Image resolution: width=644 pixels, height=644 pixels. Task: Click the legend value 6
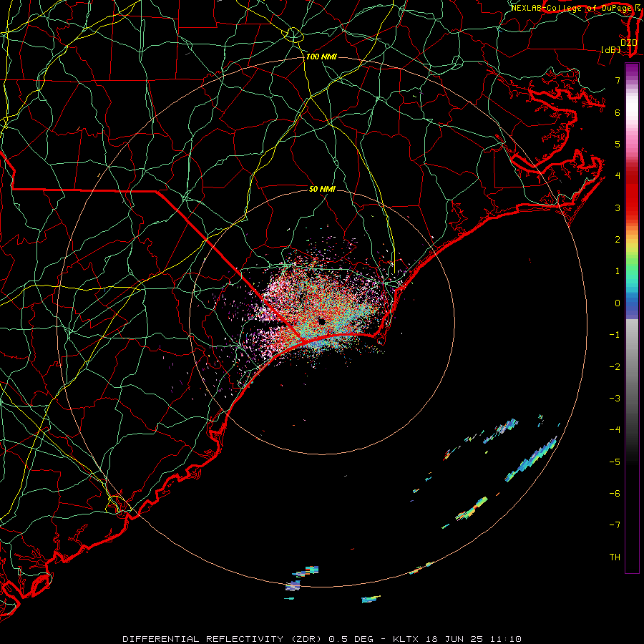(x=618, y=112)
